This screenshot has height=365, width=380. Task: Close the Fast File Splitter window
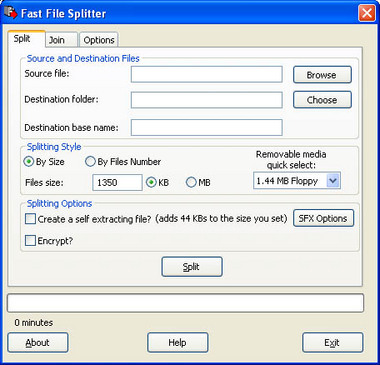pyautogui.click(x=367, y=13)
